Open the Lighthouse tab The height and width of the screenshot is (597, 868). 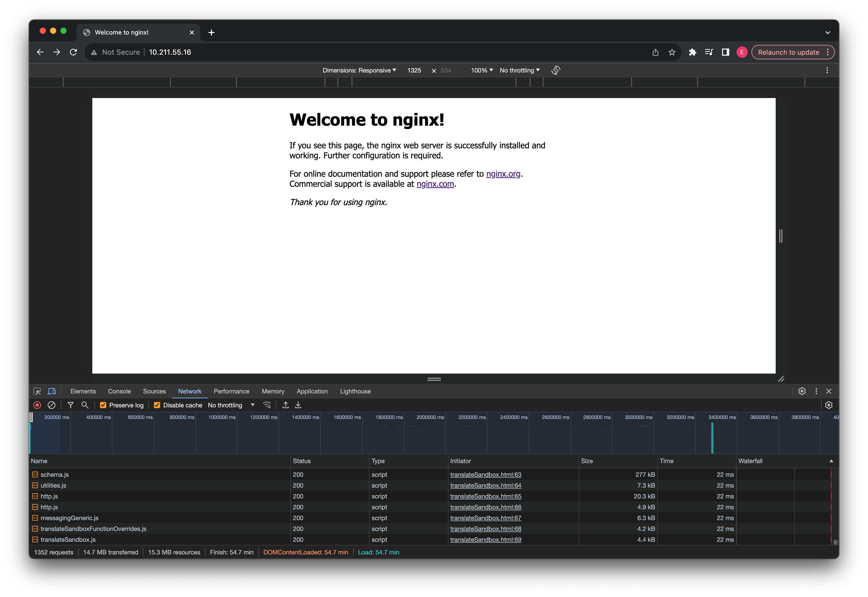355,391
